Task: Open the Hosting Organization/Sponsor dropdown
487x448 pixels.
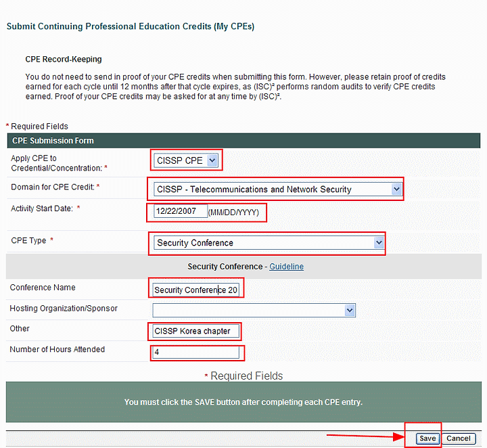Action: tap(254, 310)
